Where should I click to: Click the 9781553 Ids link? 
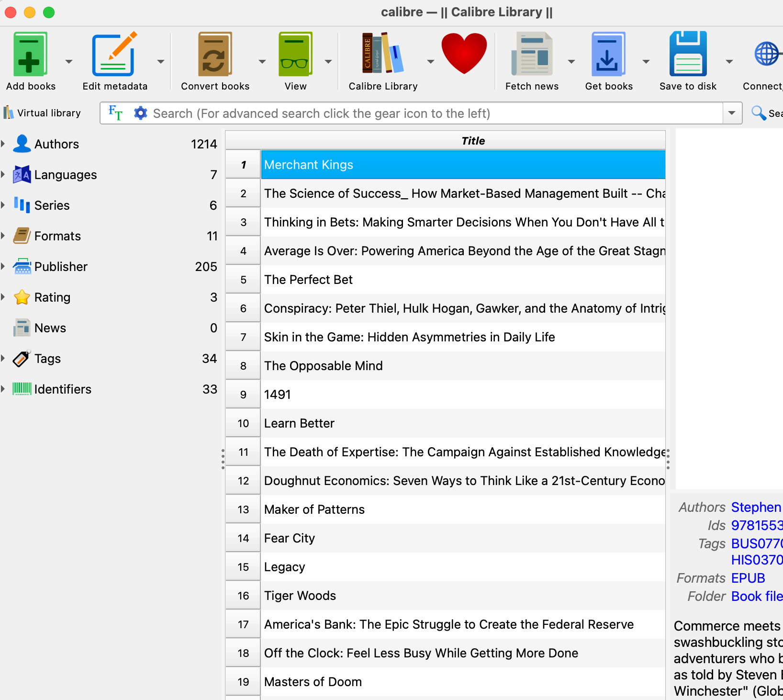coord(757,525)
